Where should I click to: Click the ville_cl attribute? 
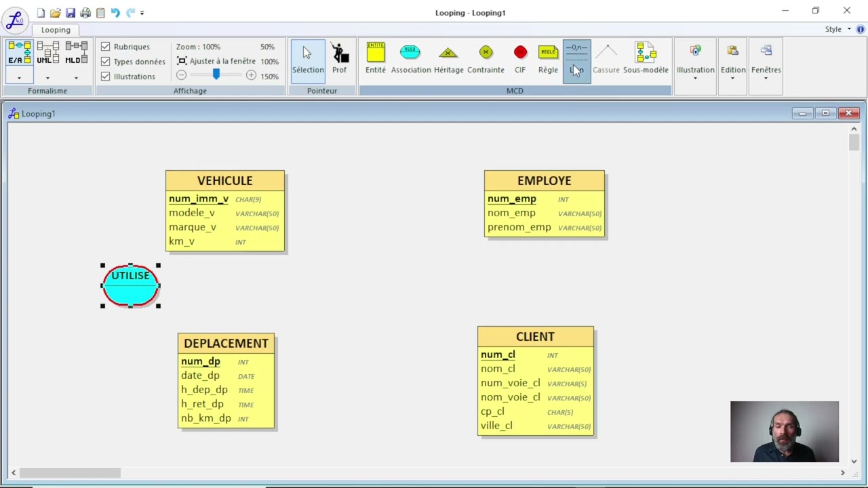click(496, 426)
